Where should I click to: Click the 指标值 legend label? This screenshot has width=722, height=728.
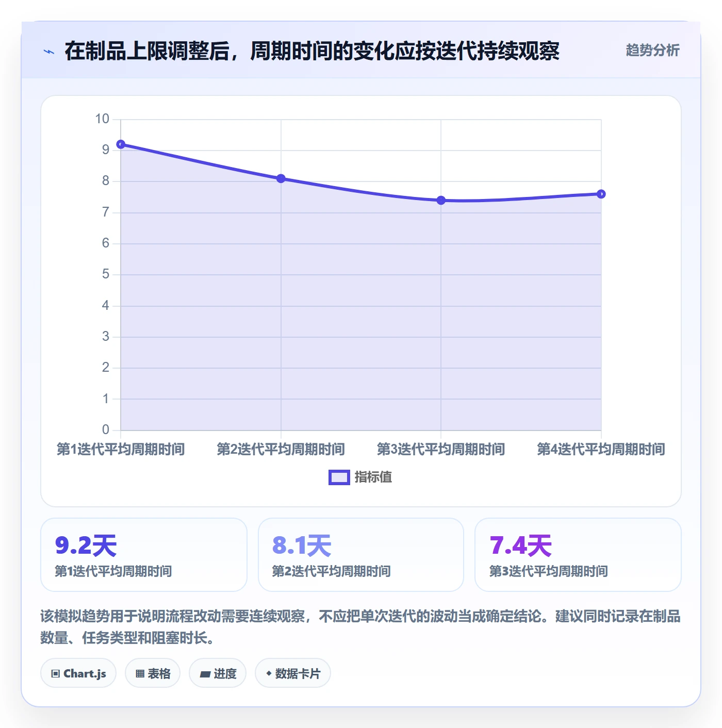pos(373,477)
